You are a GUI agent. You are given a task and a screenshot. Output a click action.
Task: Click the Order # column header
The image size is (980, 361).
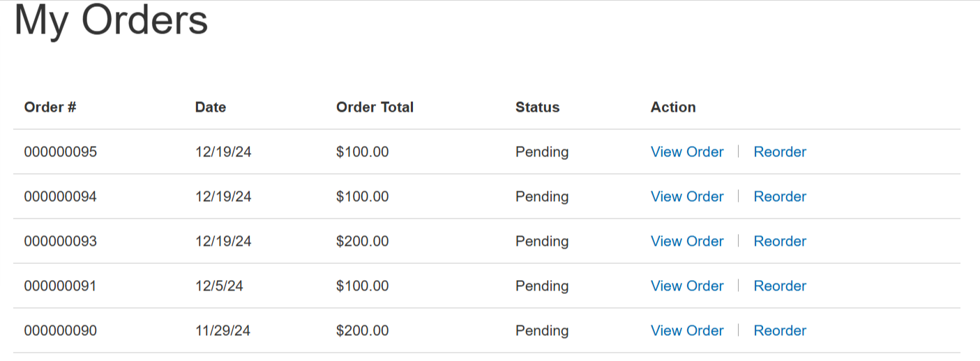click(50, 107)
